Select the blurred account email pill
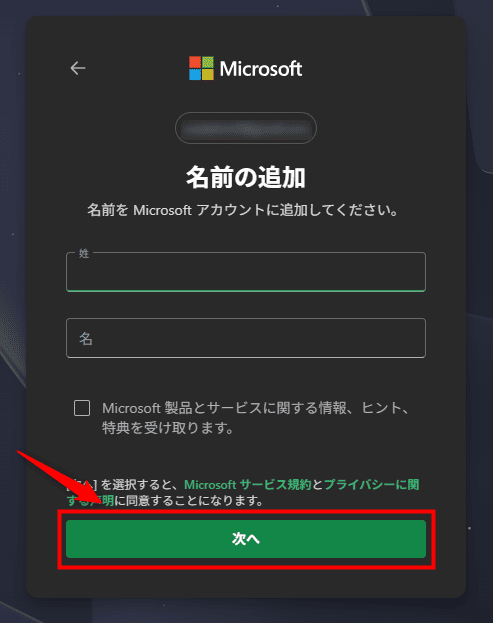Screen dimensions: 493x623 [x=246, y=128]
